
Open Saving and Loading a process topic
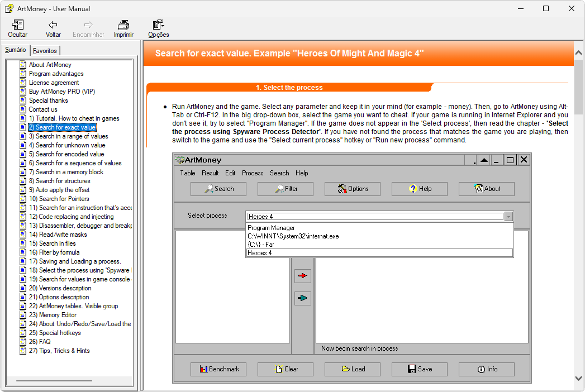tap(75, 261)
